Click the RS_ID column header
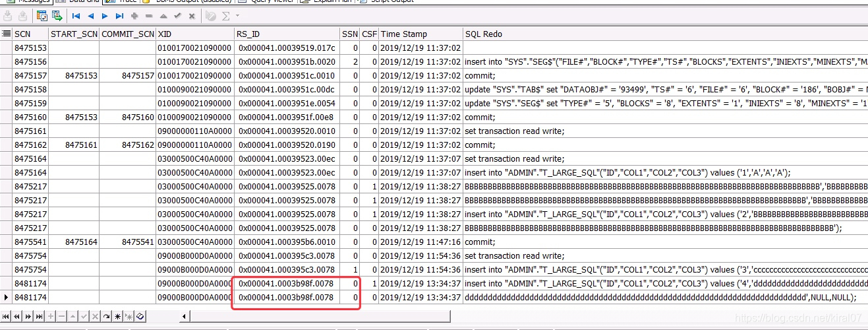The image size is (868, 330). pos(287,34)
